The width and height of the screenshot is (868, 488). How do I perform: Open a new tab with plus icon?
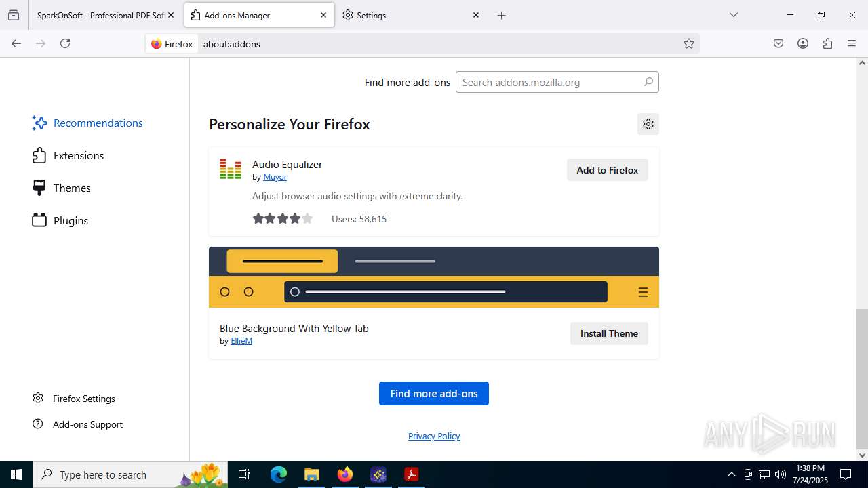click(502, 15)
